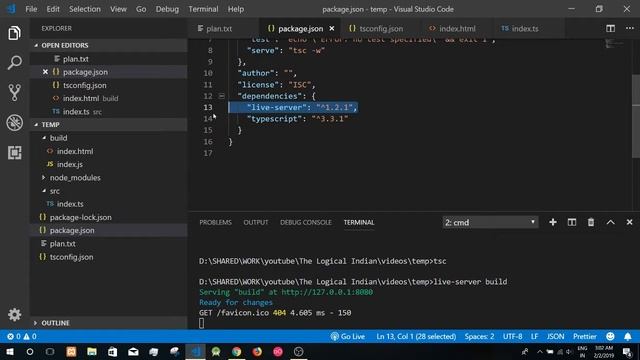
Task: Show the Problems panel tab
Action: click(216, 222)
